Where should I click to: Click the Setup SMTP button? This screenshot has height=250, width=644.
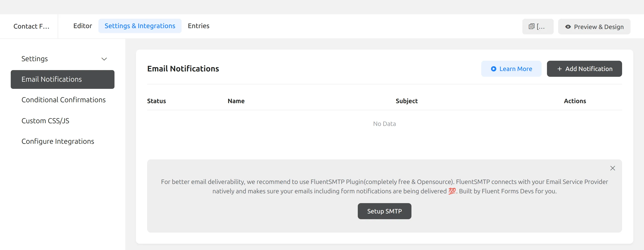click(384, 211)
